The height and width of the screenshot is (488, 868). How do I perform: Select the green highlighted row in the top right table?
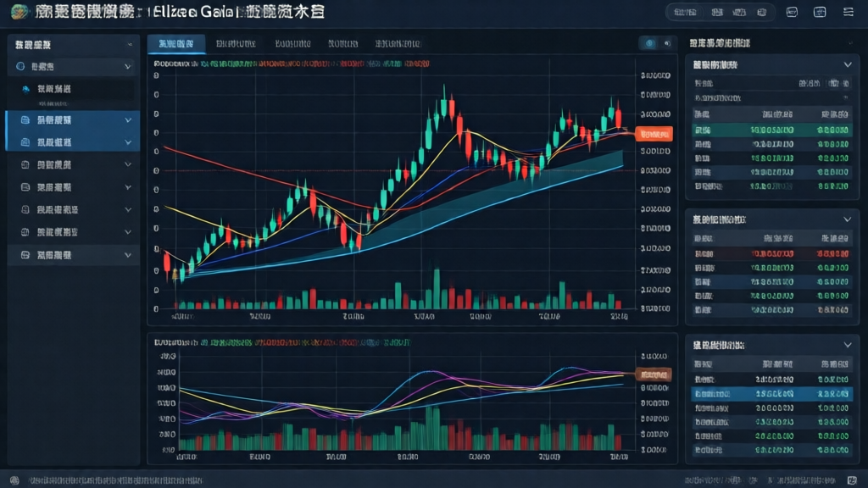[770, 130]
